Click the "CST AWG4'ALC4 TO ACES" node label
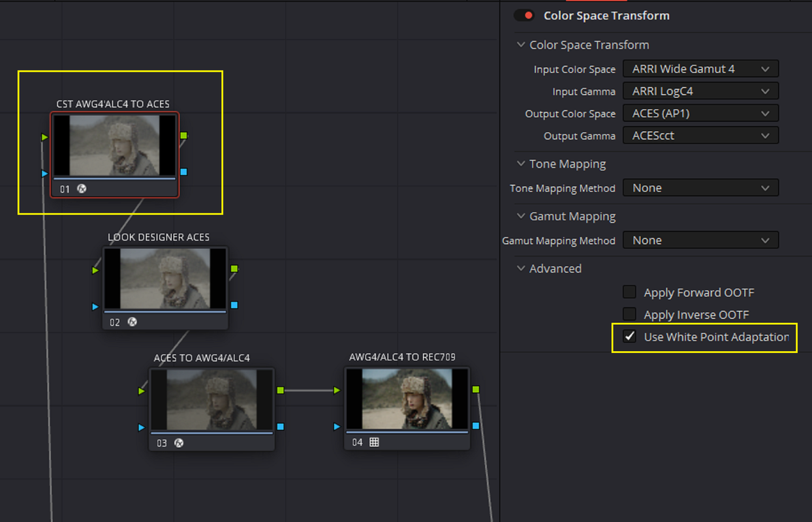Image resolution: width=812 pixels, height=522 pixels. pos(113,104)
